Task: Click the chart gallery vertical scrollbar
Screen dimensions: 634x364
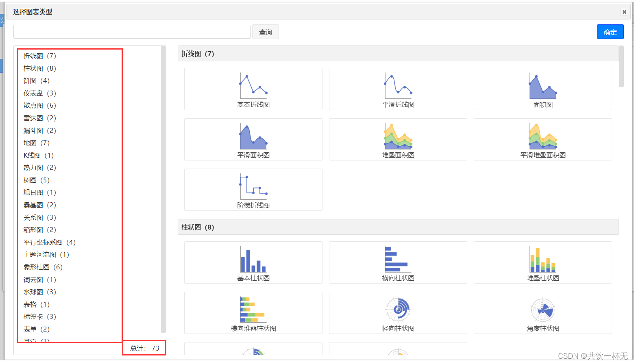Action: point(621,67)
